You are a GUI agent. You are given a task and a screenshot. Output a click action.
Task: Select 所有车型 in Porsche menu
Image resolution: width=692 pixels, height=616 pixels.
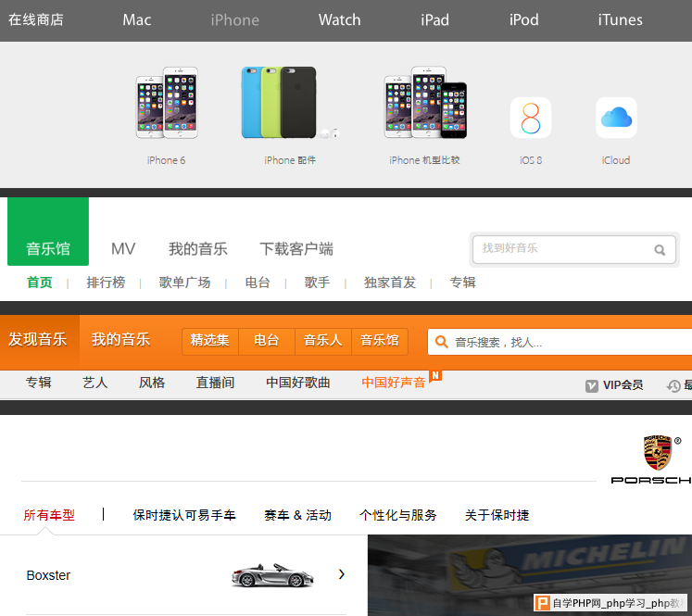(x=49, y=515)
